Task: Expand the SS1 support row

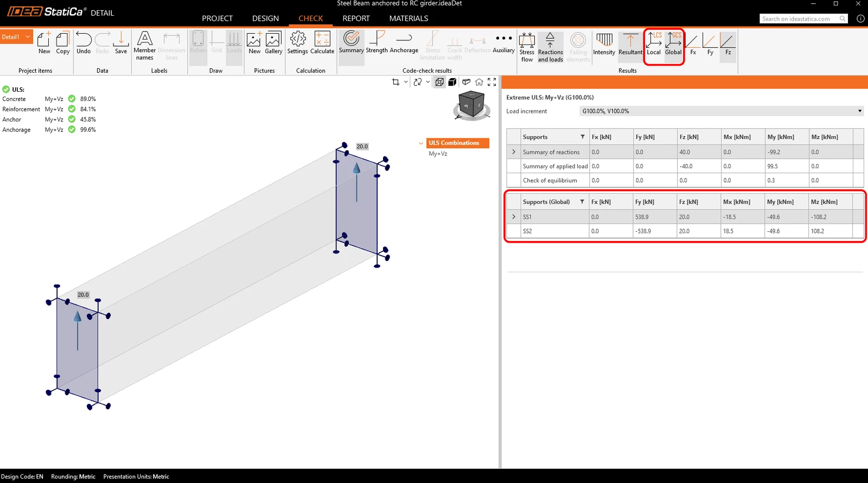Action: [514, 217]
